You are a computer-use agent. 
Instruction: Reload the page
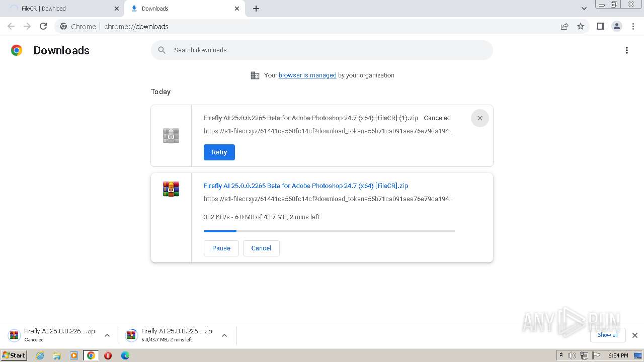pos(43,26)
